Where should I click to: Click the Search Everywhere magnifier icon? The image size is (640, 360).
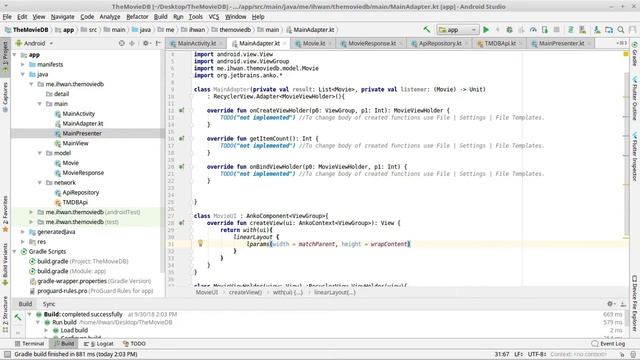tap(620, 29)
